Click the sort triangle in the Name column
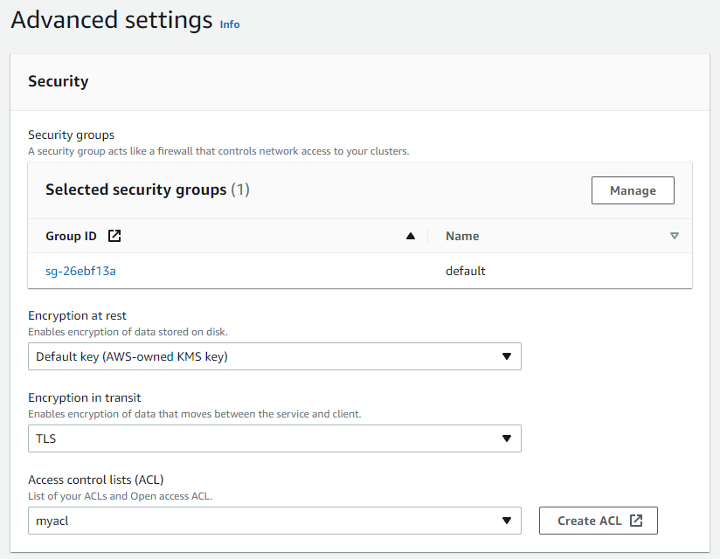This screenshot has height=560, width=720. 674,236
